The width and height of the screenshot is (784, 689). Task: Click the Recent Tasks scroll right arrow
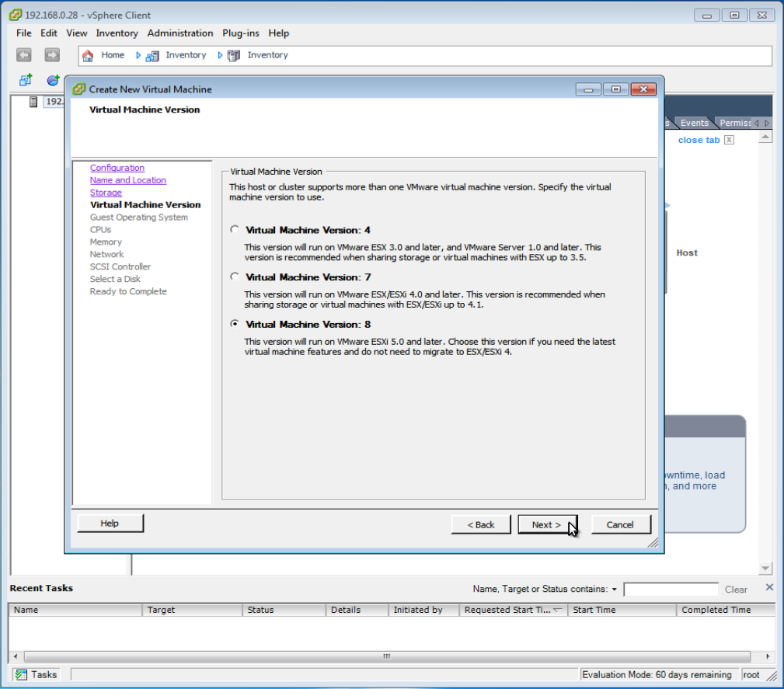[768, 656]
